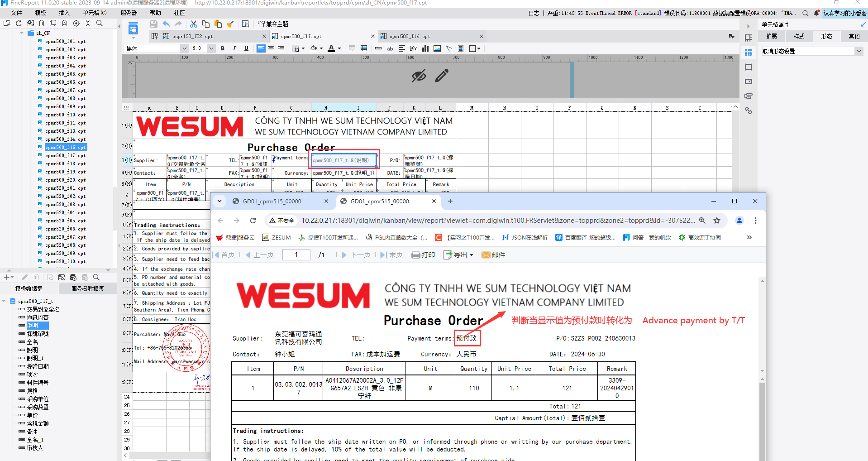
Task: Align cell text to the left
Action: tap(261, 48)
